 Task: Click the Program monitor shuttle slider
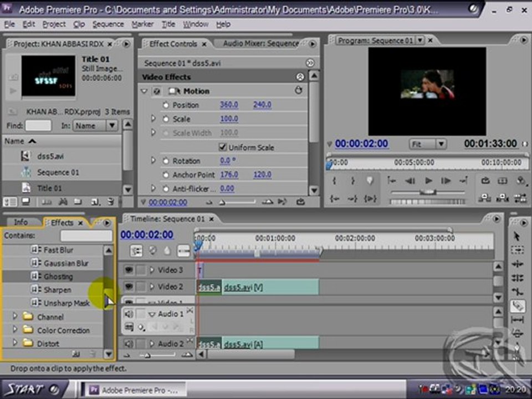[427, 192]
